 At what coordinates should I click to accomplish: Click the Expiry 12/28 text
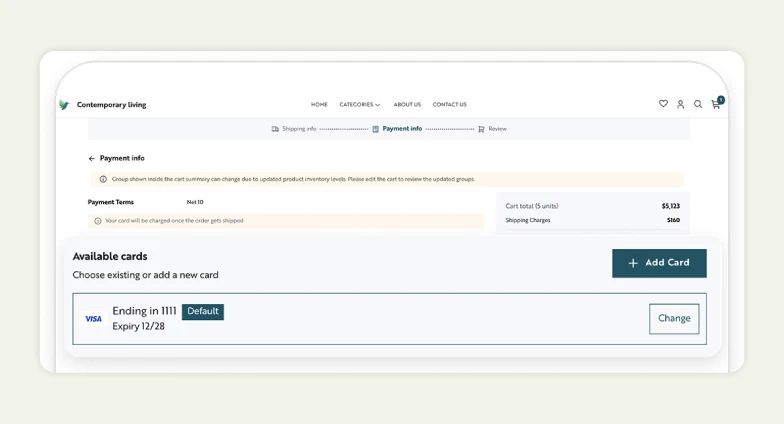pos(138,326)
